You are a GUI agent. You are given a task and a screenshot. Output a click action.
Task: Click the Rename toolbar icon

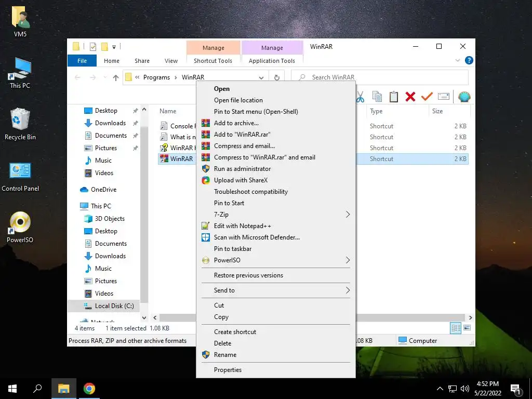(x=444, y=97)
